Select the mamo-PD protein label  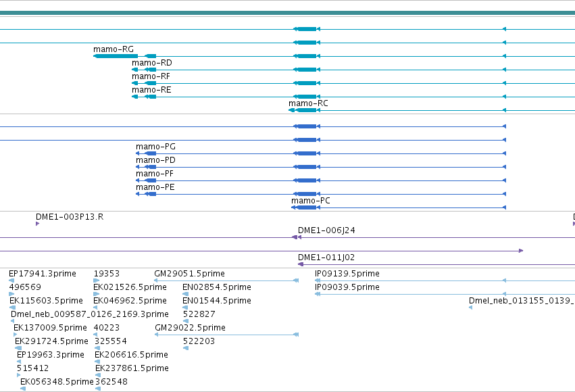(155, 160)
